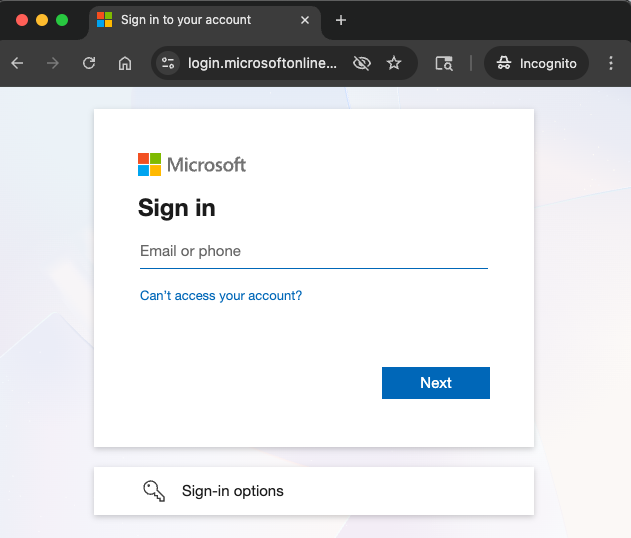Close the 'Sign in to your account' tab
This screenshot has width=631, height=538.
[x=305, y=20]
